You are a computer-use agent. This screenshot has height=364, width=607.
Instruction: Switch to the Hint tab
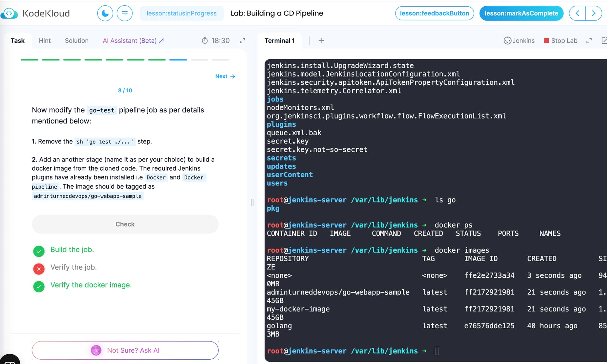45,40
